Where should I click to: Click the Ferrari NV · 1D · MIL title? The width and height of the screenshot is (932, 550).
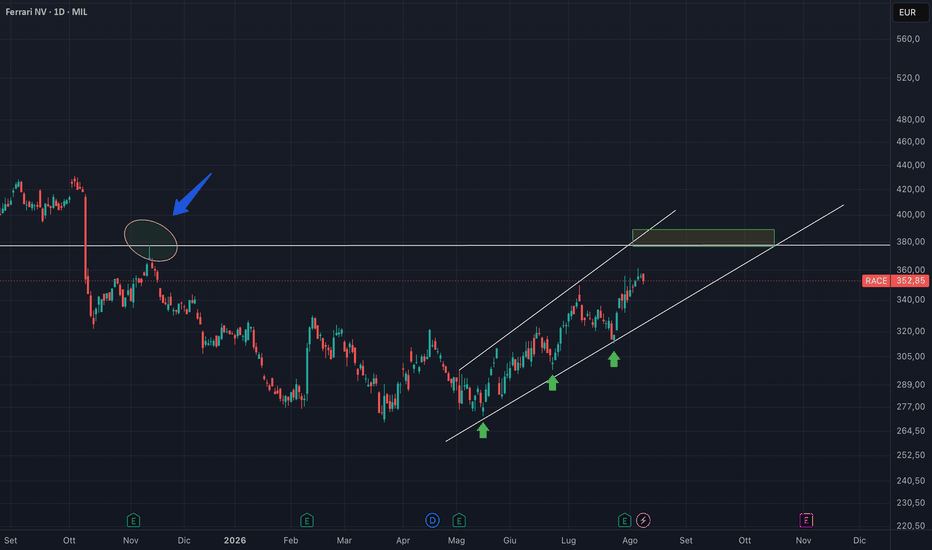tap(46, 12)
